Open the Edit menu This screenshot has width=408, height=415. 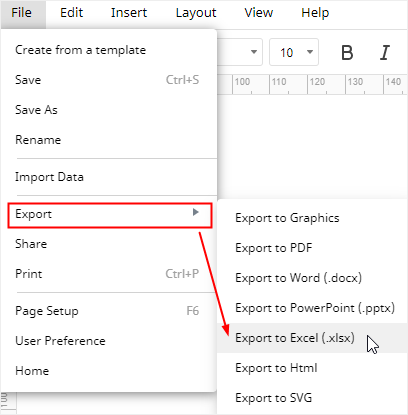coord(71,13)
